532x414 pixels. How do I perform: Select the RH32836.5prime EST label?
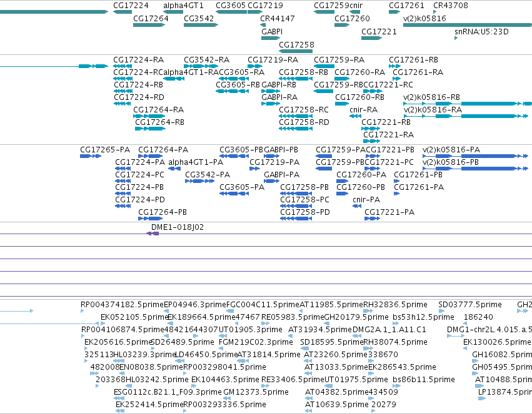click(x=395, y=305)
